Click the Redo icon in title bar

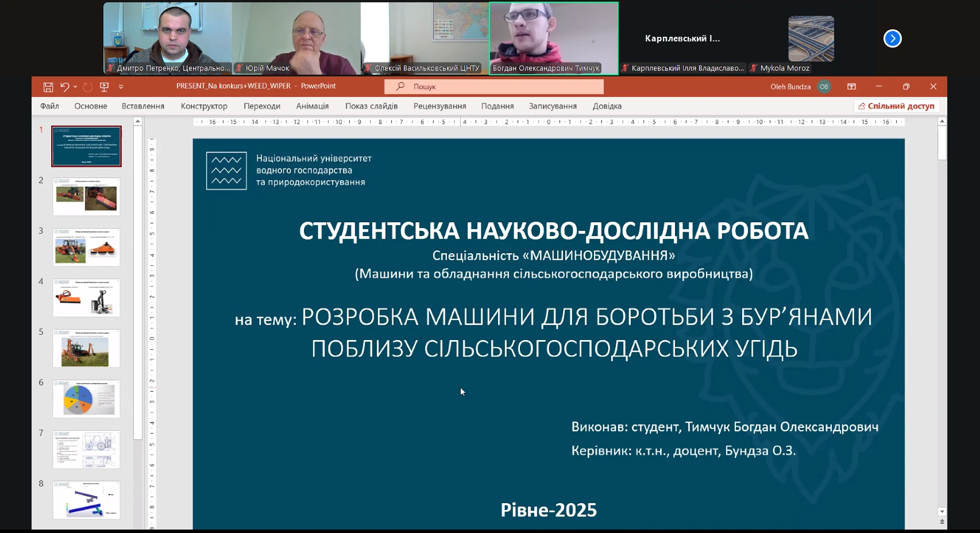click(x=88, y=87)
